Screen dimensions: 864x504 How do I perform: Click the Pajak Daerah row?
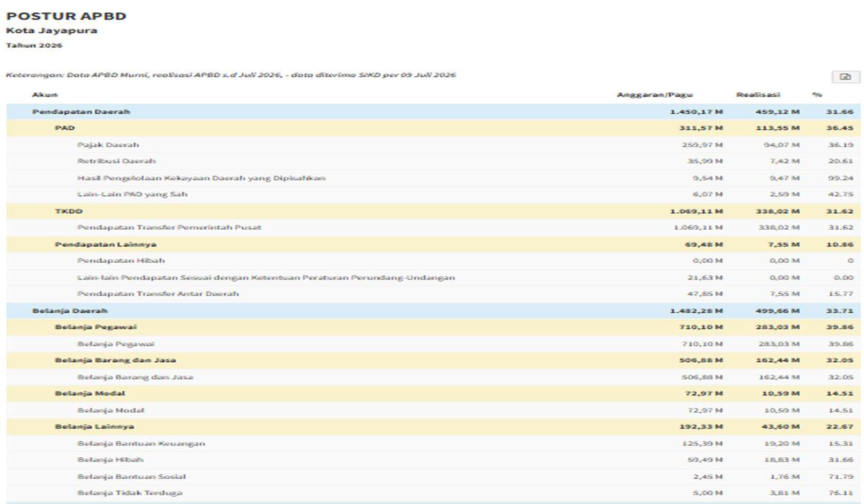pyautogui.click(x=433, y=145)
